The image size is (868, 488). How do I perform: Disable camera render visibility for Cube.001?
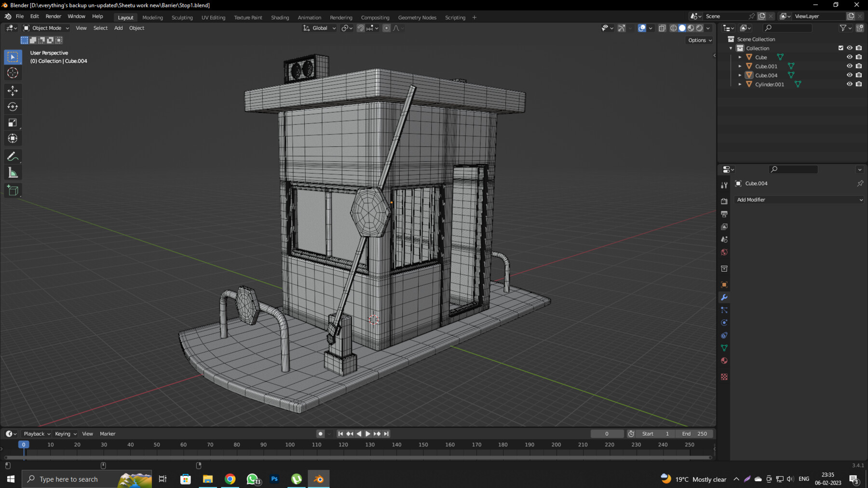tap(858, 66)
